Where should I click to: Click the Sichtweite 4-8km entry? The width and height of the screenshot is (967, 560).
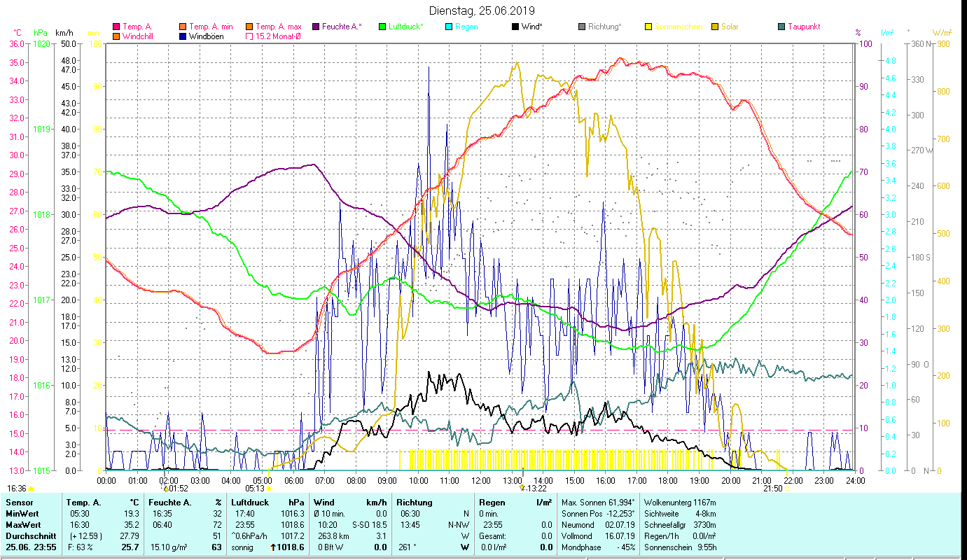click(x=680, y=513)
